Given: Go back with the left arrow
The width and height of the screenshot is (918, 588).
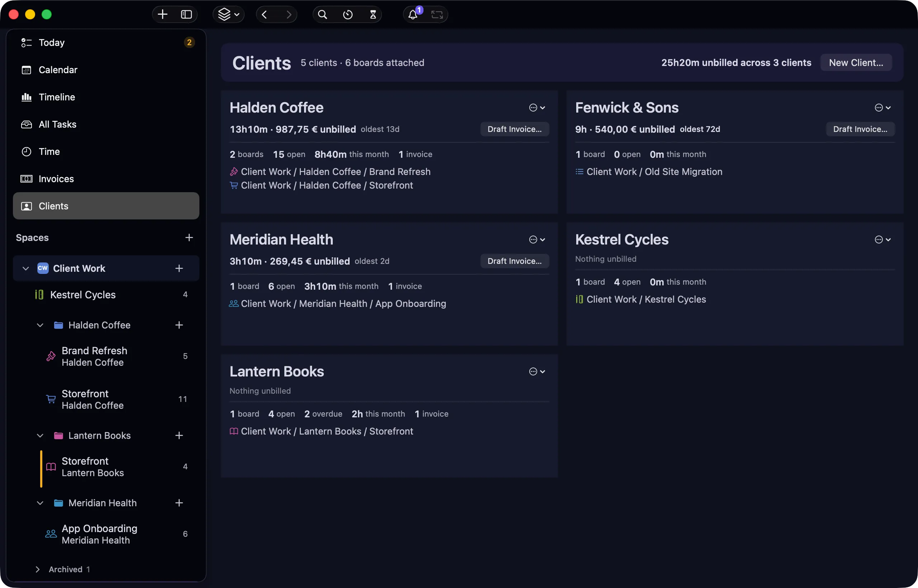Looking at the screenshot, I should pos(264,14).
